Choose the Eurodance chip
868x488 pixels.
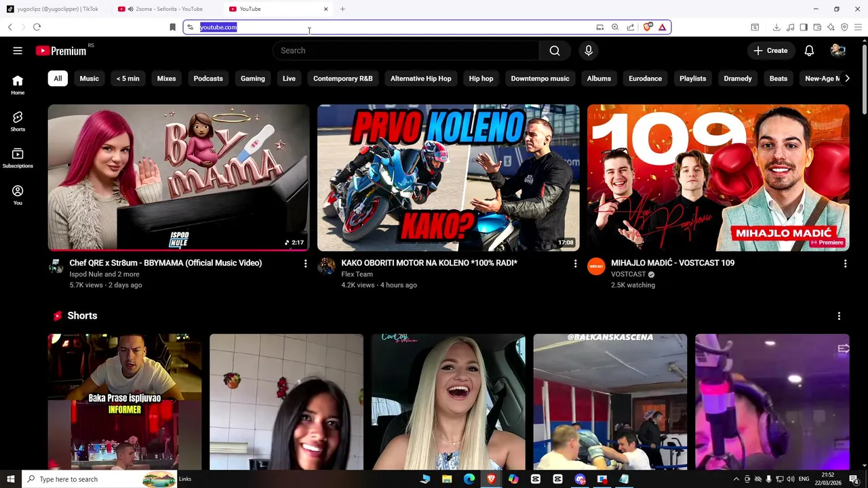click(x=645, y=79)
